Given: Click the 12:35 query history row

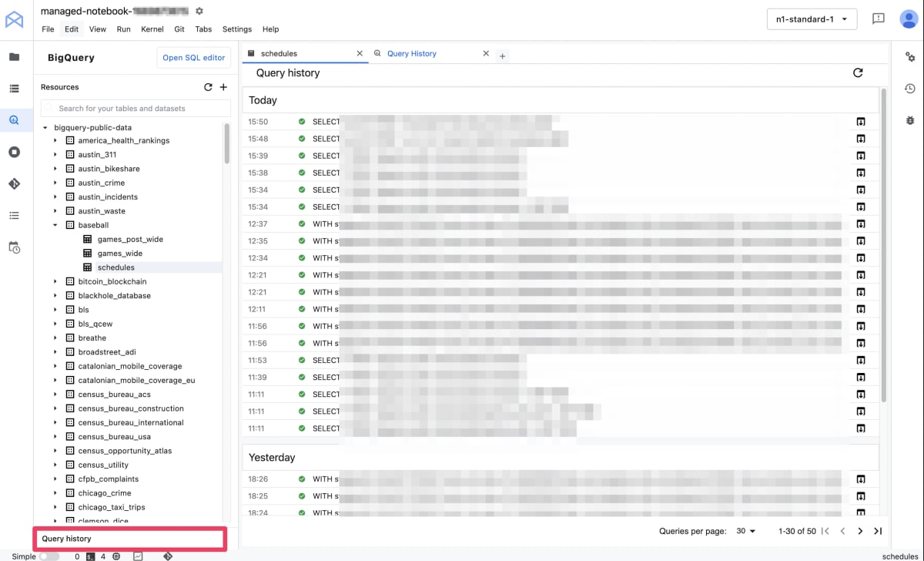Looking at the screenshot, I should point(561,241).
